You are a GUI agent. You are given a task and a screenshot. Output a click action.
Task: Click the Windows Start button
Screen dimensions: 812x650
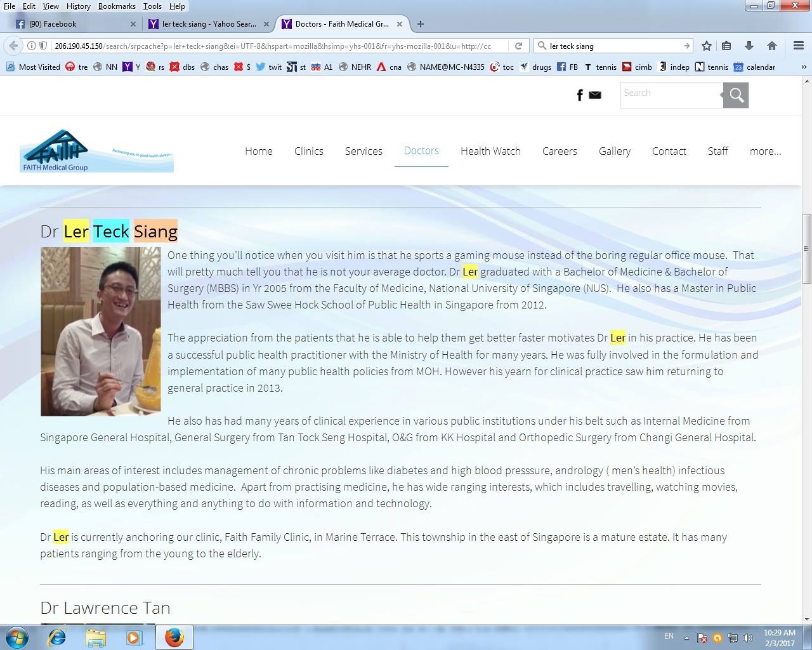(x=17, y=637)
